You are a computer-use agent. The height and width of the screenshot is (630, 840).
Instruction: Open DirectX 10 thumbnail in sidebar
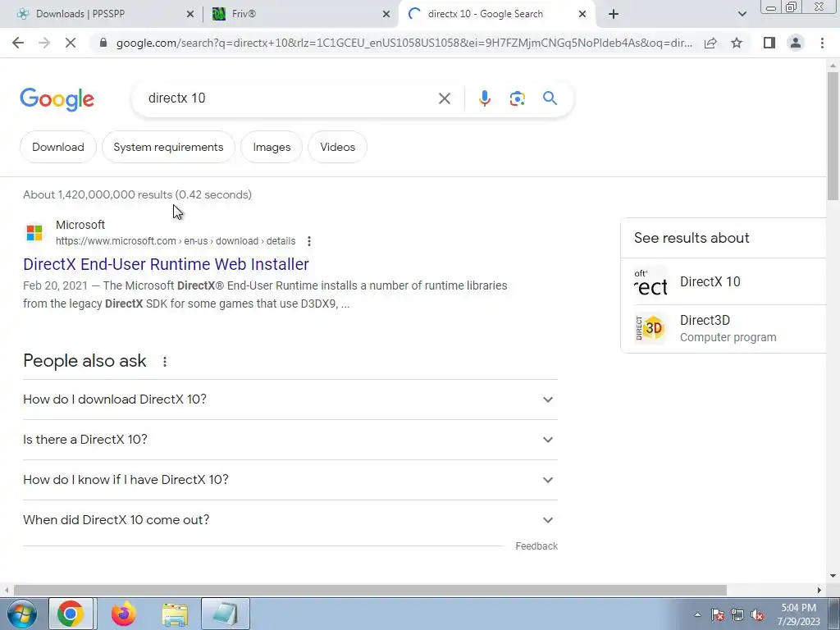pyautogui.click(x=651, y=282)
